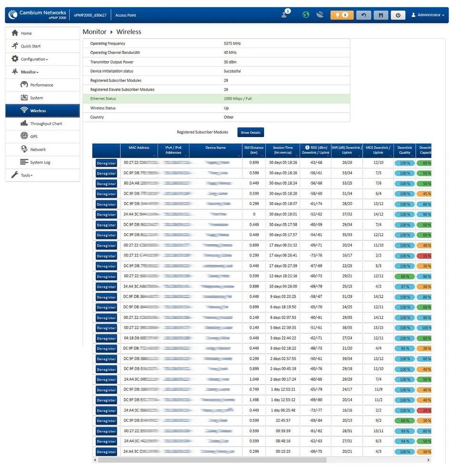Deregister the first subscriber module in table
453x476 pixels.
click(x=106, y=163)
